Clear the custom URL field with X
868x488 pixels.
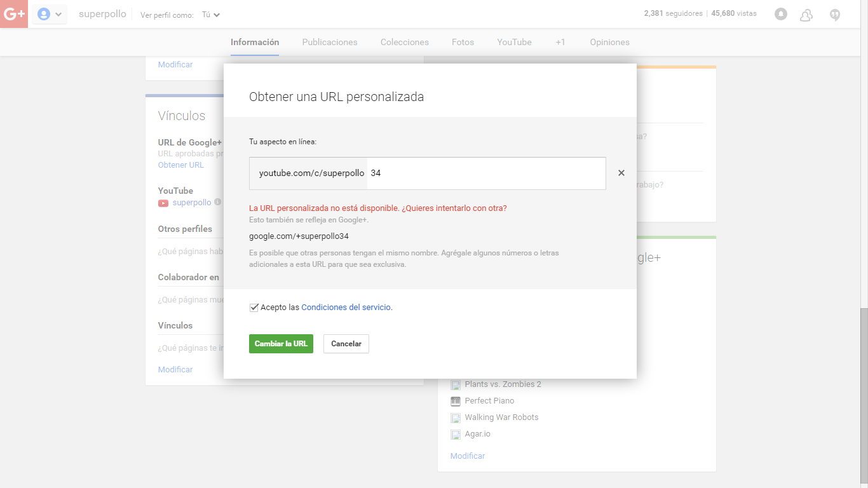[x=621, y=173]
